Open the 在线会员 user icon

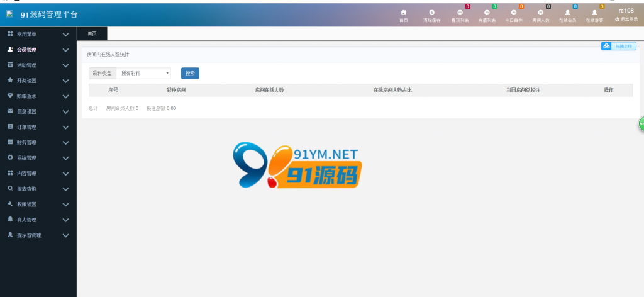coord(568,13)
